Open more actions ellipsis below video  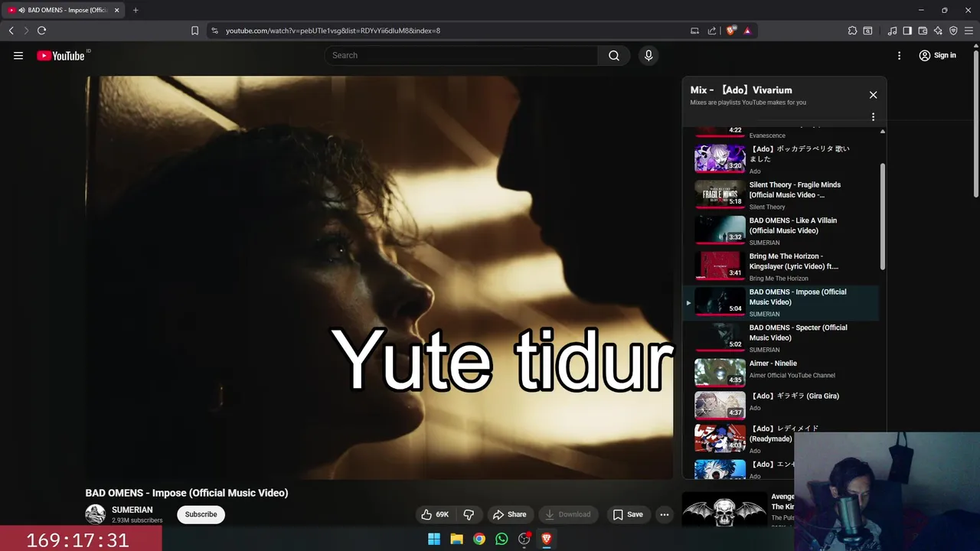click(x=665, y=514)
